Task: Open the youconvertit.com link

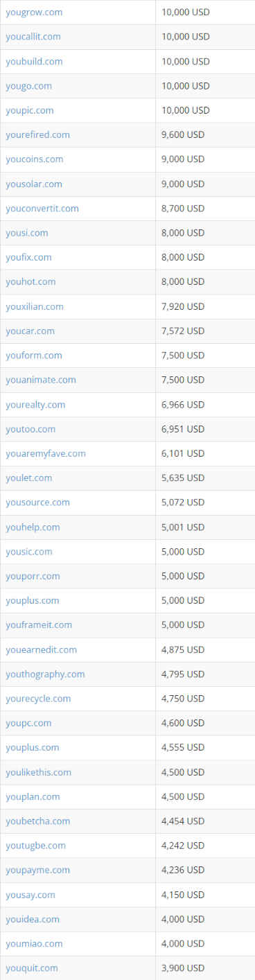Action: (42, 208)
